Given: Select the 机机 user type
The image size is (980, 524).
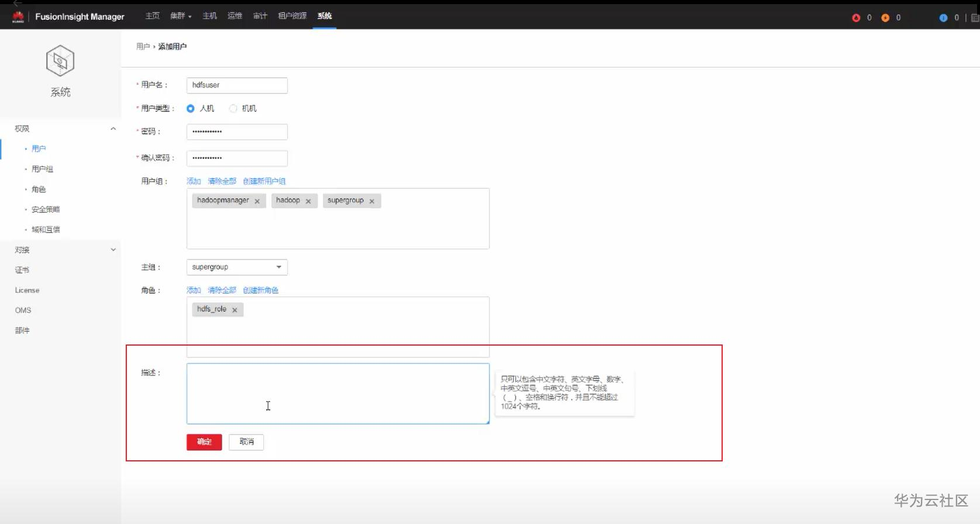Looking at the screenshot, I should click(233, 108).
